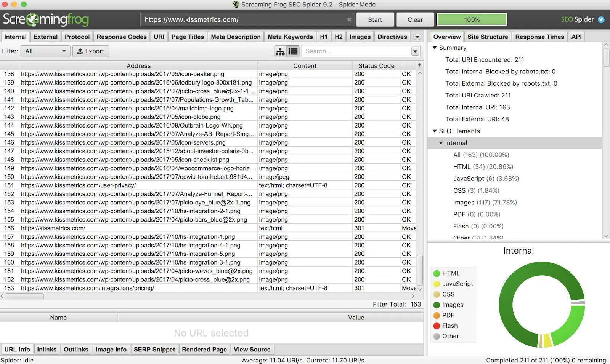This screenshot has height=364, width=610.
Task: Clear the URL field with X icon
Action: tap(349, 19)
